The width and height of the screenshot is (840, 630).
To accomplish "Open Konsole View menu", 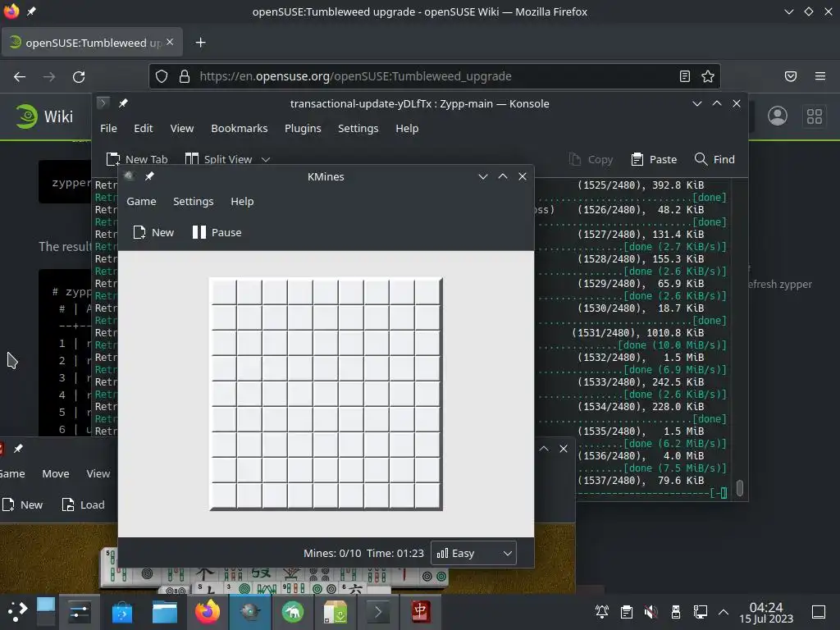I will pyautogui.click(x=181, y=129).
